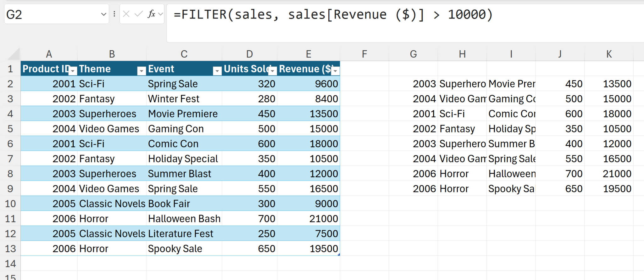Select column F header

(364, 54)
